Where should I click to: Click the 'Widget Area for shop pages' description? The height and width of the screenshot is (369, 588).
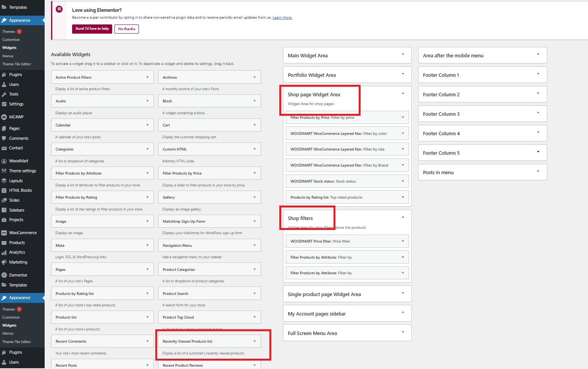pyautogui.click(x=311, y=104)
